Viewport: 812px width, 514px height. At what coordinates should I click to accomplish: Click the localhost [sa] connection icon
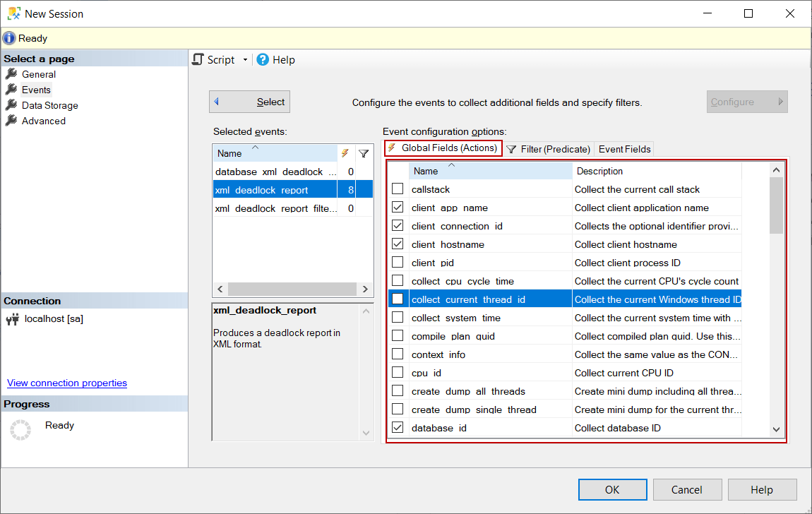click(x=12, y=318)
